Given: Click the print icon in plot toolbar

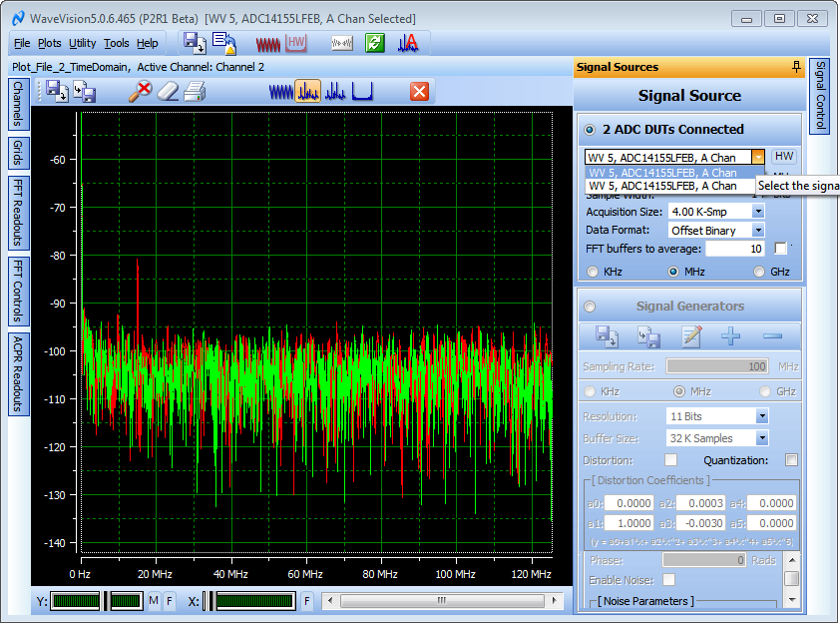Looking at the screenshot, I should [x=195, y=92].
